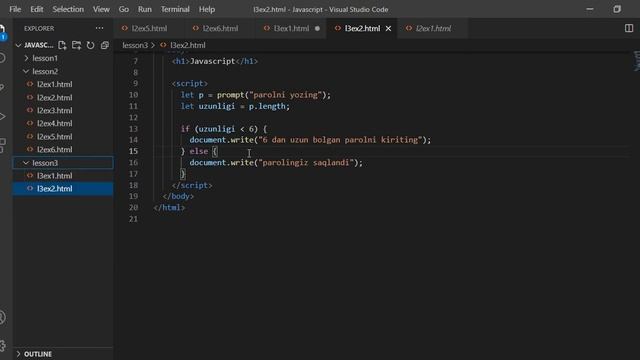Create a new folder in the explorer
The width and height of the screenshot is (640, 360).
(x=76, y=45)
